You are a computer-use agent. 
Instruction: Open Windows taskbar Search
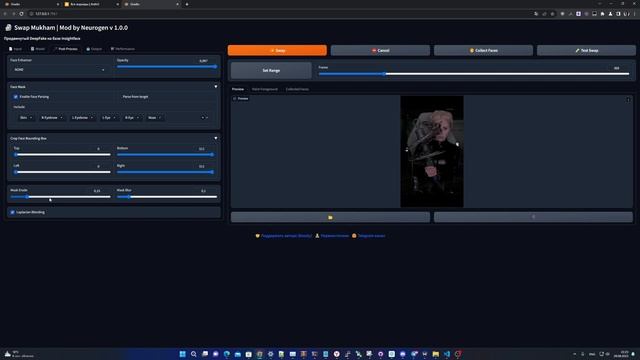[x=193, y=354]
